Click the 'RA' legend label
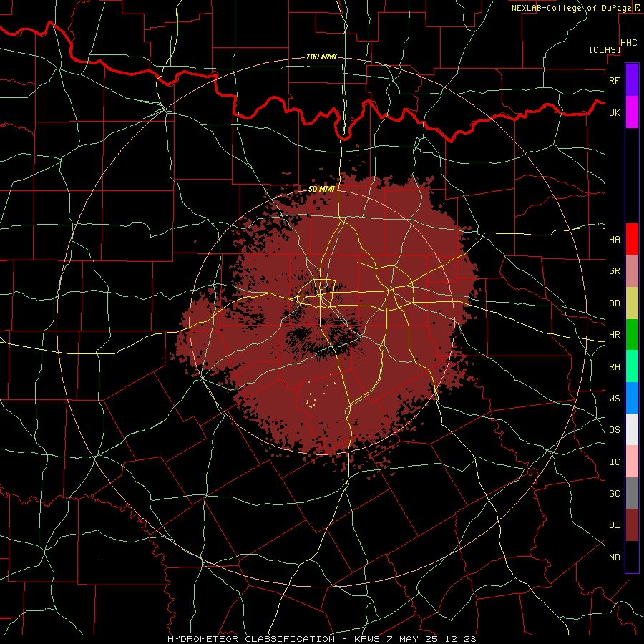 coord(614,367)
